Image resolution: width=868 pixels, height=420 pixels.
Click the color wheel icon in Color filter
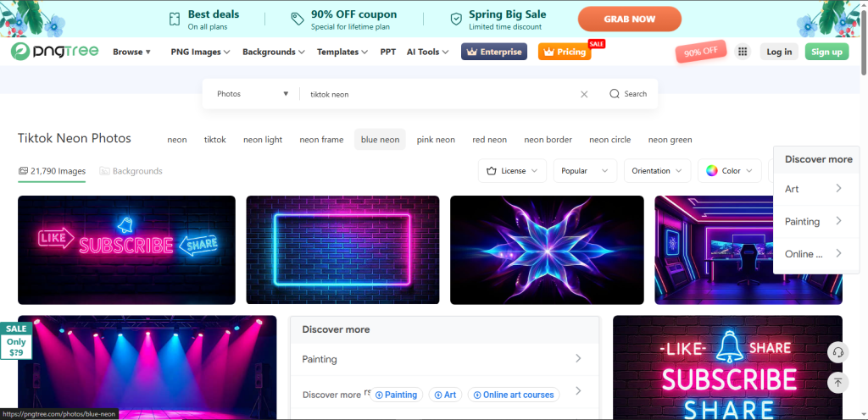pyautogui.click(x=712, y=171)
